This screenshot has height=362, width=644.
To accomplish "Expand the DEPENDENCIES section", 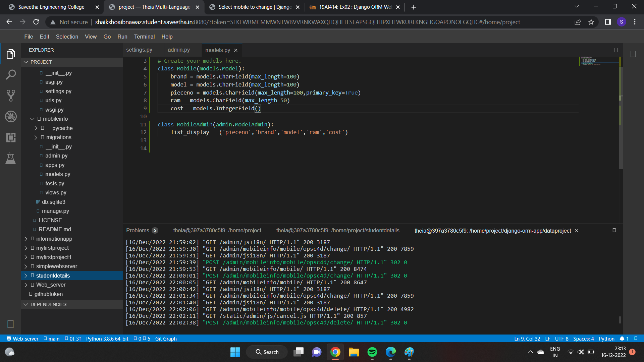I will [x=48, y=304].
